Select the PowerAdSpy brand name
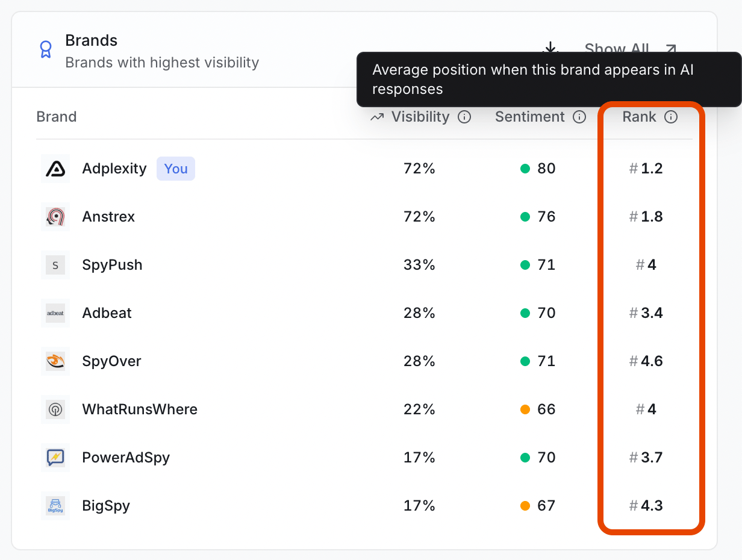742x560 pixels. point(126,458)
